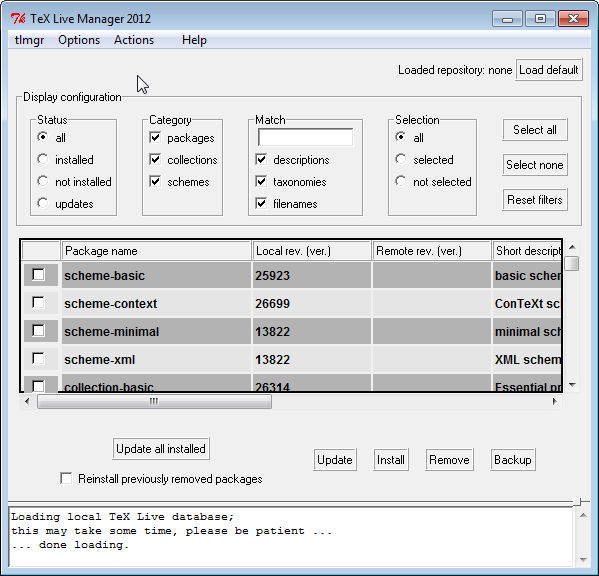Click the Update button
This screenshot has height=576, width=599.
coord(335,460)
